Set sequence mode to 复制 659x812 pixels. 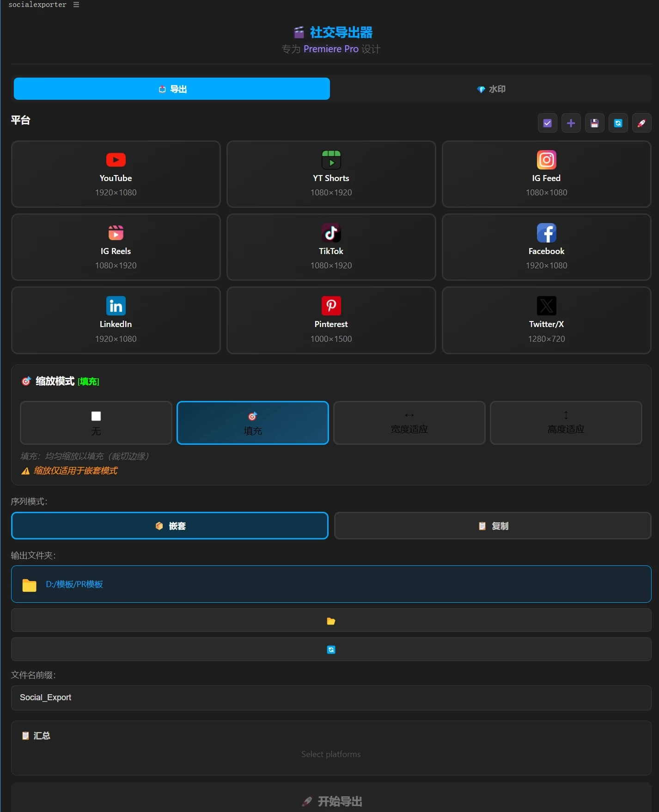(x=493, y=526)
